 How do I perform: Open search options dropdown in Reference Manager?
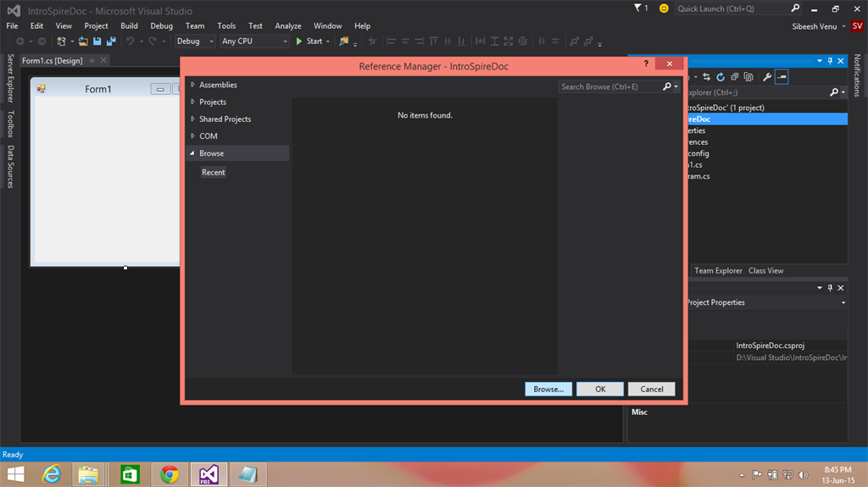point(676,87)
